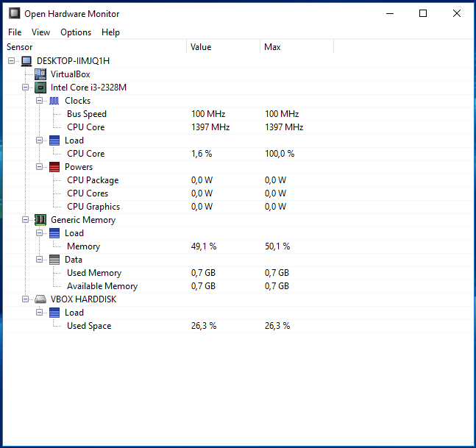Viewport: 476px width, 448px height.
Task: Click the Generic Memory RAM icon
Action: (40, 220)
